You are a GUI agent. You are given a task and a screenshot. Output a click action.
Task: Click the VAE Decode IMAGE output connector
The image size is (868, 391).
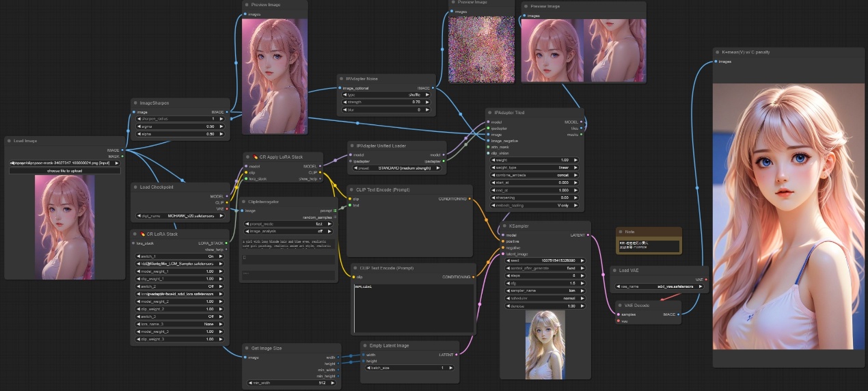678,314
